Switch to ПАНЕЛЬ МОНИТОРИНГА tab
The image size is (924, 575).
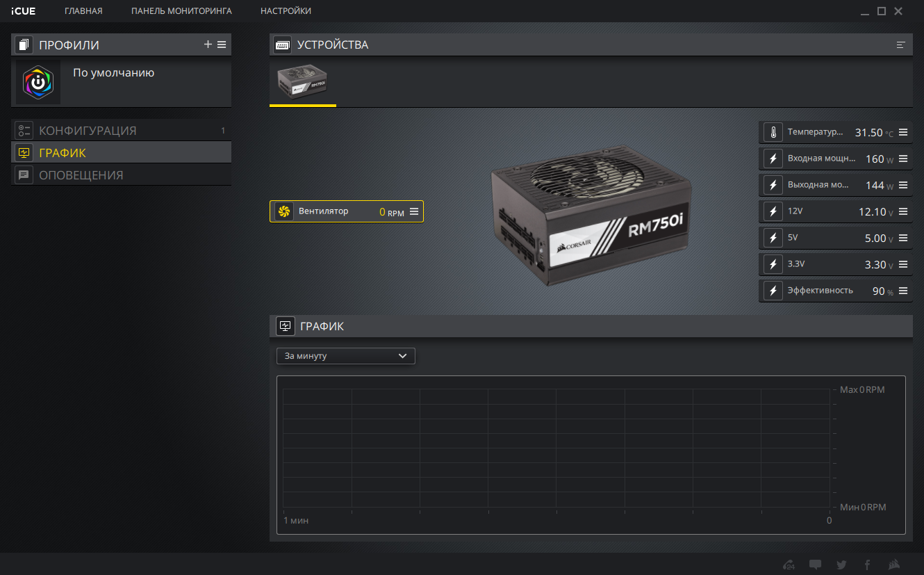coord(181,11)
